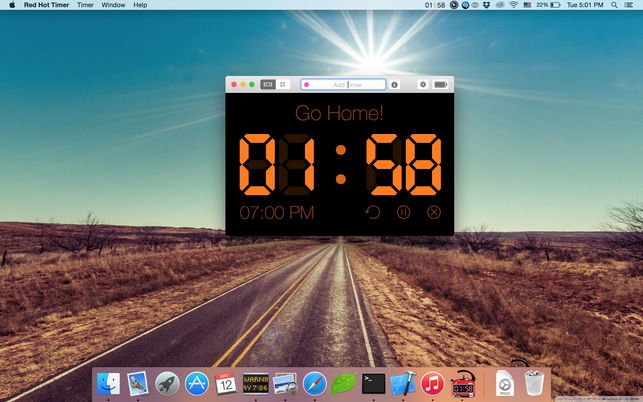Open the Help menu
The image size is (643, 402).
click(x=140, y=5)
